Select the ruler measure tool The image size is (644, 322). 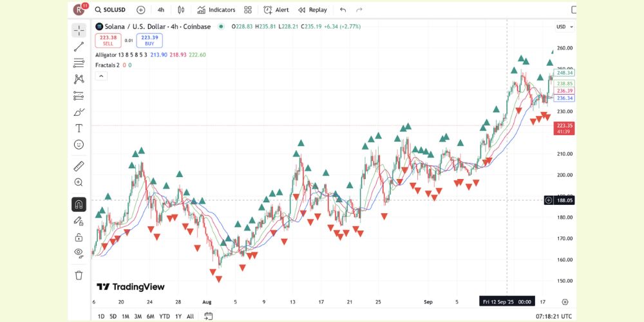(79, 166)
